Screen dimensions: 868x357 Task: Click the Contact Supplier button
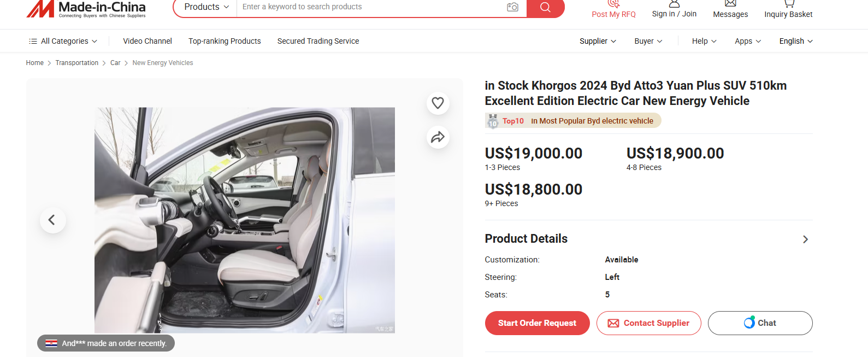pos(649,323)
